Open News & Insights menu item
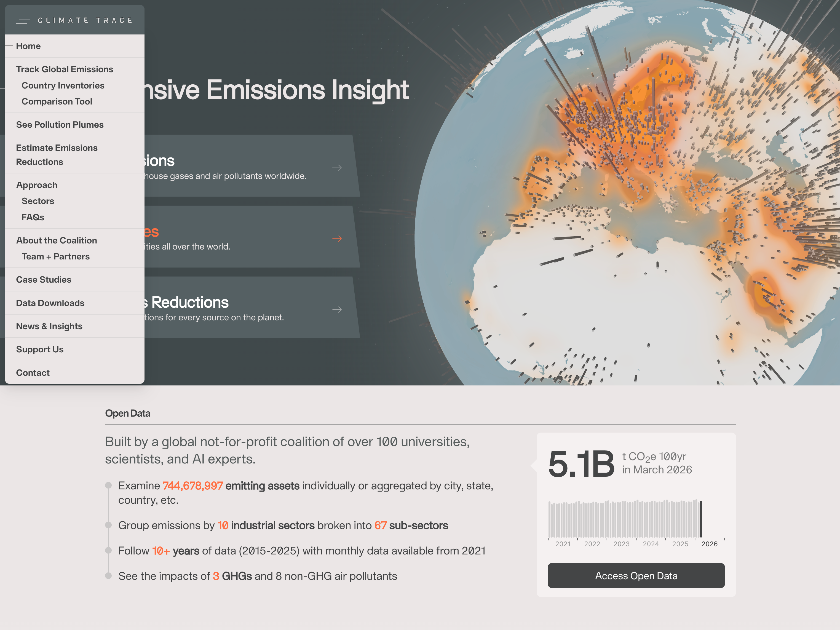The width and height of the screenshot is (840, 630). pyautogui.click(x=75, y=326)
